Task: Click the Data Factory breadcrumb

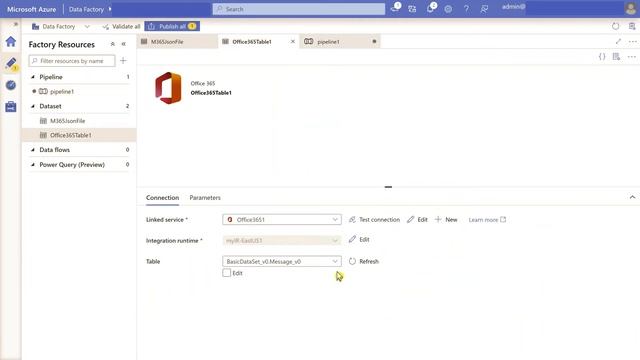Action: 86,9
